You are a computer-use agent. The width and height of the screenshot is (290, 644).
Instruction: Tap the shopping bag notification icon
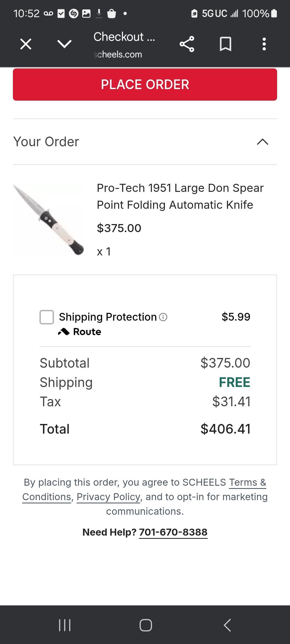111,13
